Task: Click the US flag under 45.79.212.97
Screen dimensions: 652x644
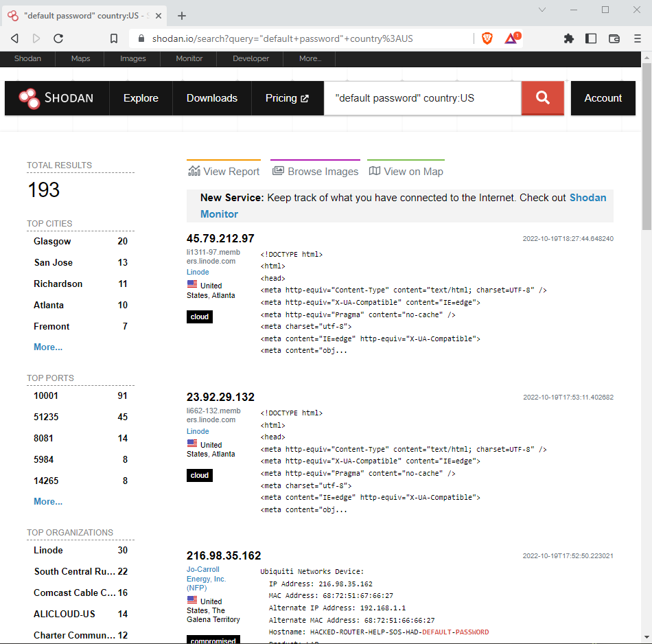Action: pyautogui.click(x=192, y=284)
